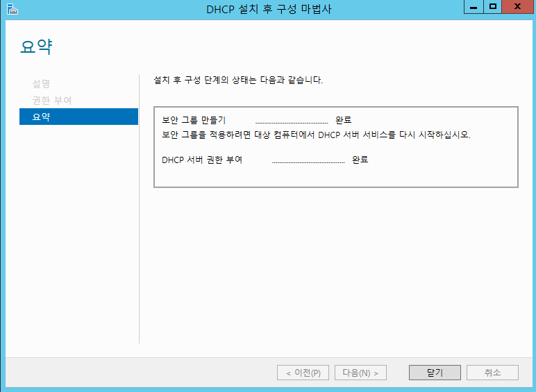Click the DHCP service restart notice text
This screenshot has width=536, height=392.
click(316, 135)
